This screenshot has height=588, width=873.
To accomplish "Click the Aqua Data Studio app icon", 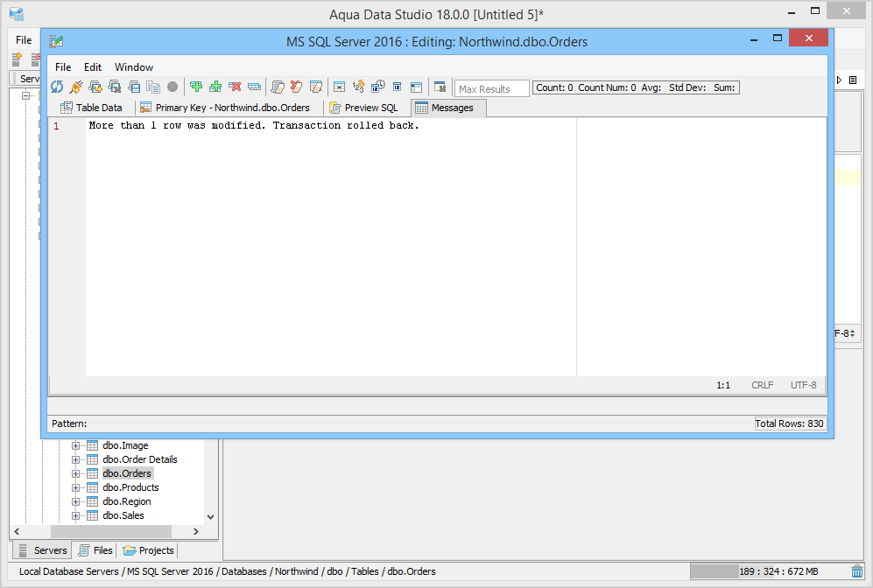I will (17, 14).
